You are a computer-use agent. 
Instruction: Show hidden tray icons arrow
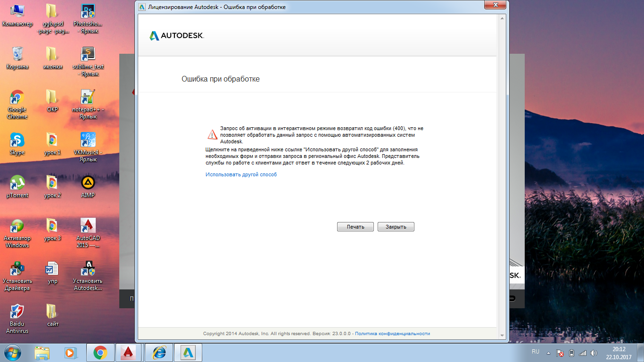[x=548, y=353]
